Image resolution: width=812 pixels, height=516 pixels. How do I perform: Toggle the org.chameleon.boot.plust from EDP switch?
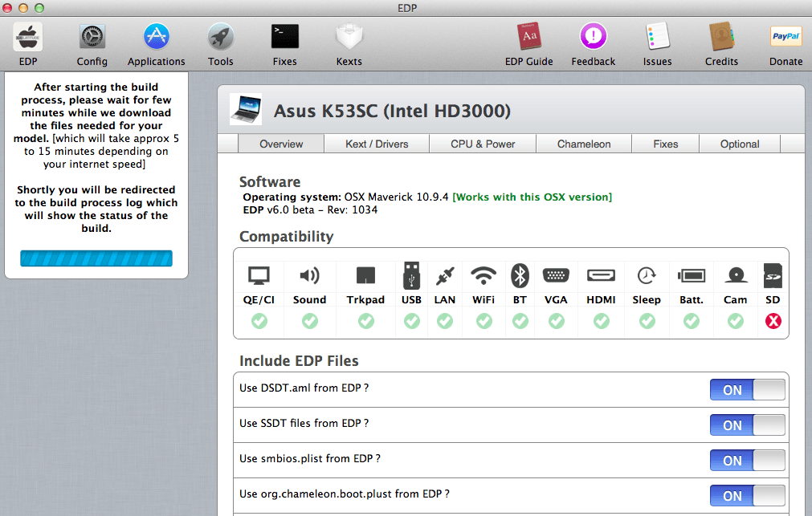[x=747, y=496]
